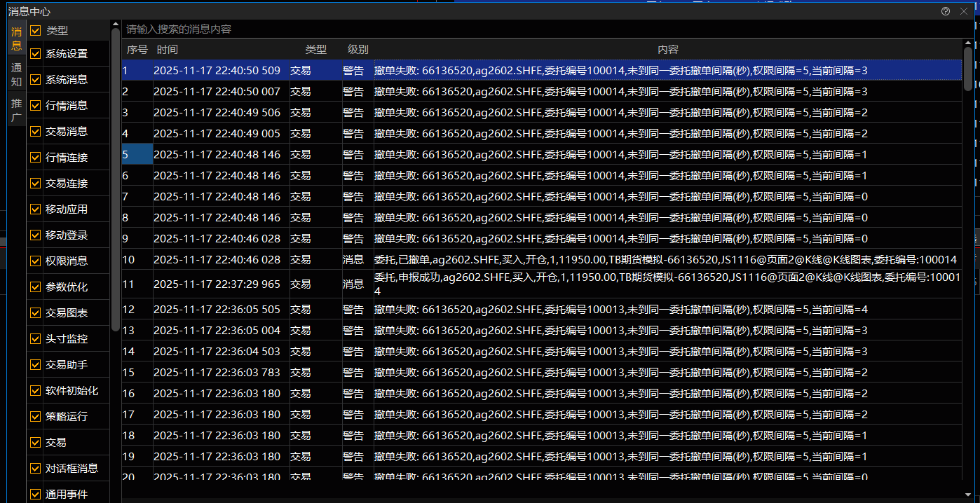Uncheck the 行情连接 checkbox
Image resolution: width=980 pixels, height=503 pixels.
36,158
